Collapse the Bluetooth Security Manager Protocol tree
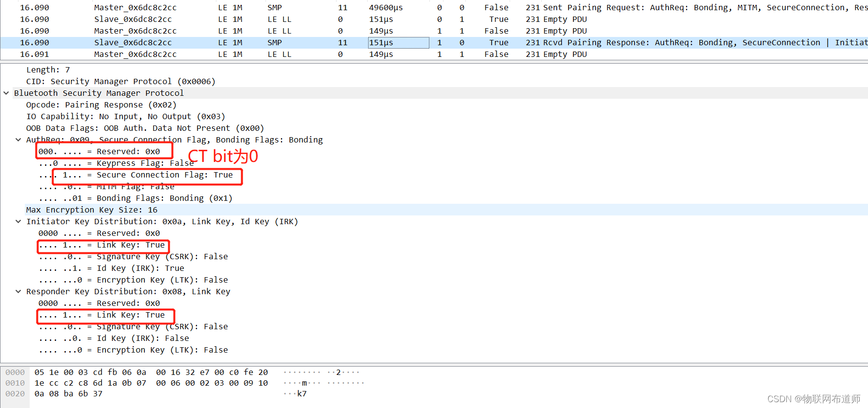 [x=6, y=93]
